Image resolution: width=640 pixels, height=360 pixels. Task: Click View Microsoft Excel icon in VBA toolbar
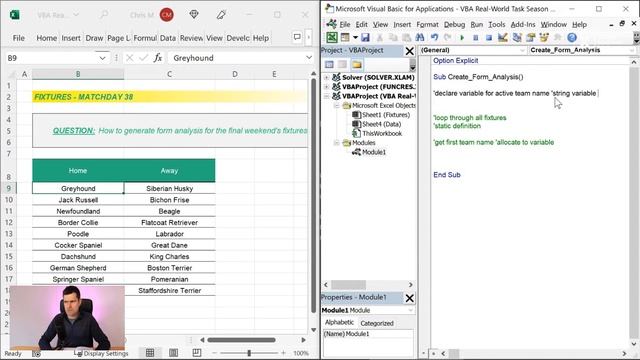tap(332, 38)
